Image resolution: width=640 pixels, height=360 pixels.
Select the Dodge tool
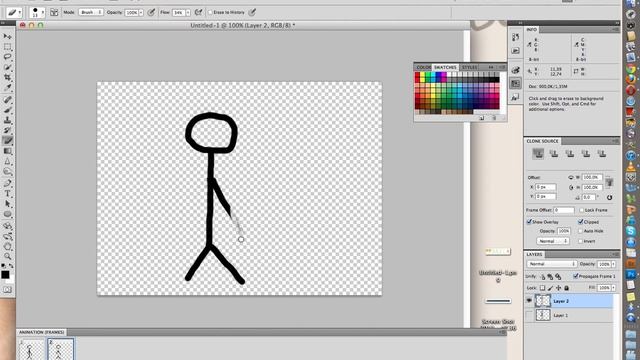coord(7,172)
